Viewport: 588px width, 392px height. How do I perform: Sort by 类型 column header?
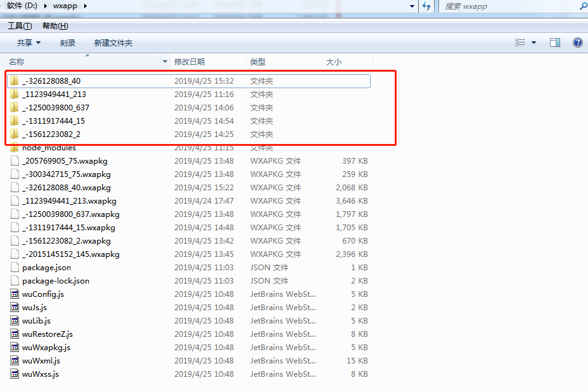[x=258, y=62]
